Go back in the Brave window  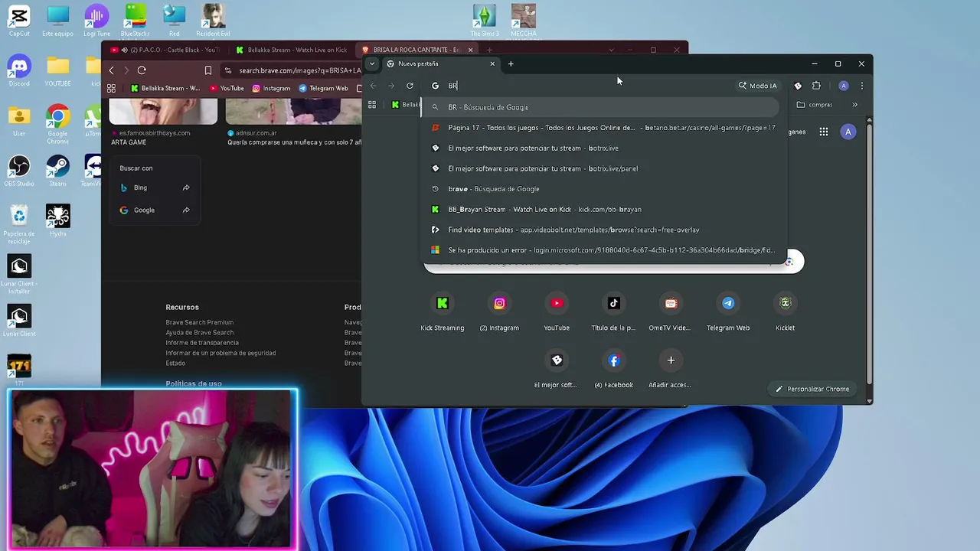pos(111,70)
